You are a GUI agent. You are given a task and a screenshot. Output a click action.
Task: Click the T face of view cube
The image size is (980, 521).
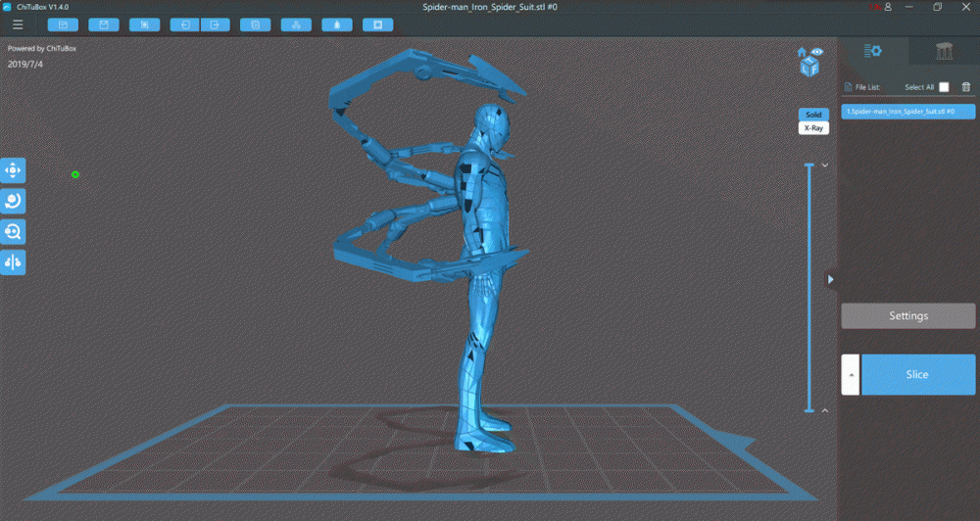[810, 60]
